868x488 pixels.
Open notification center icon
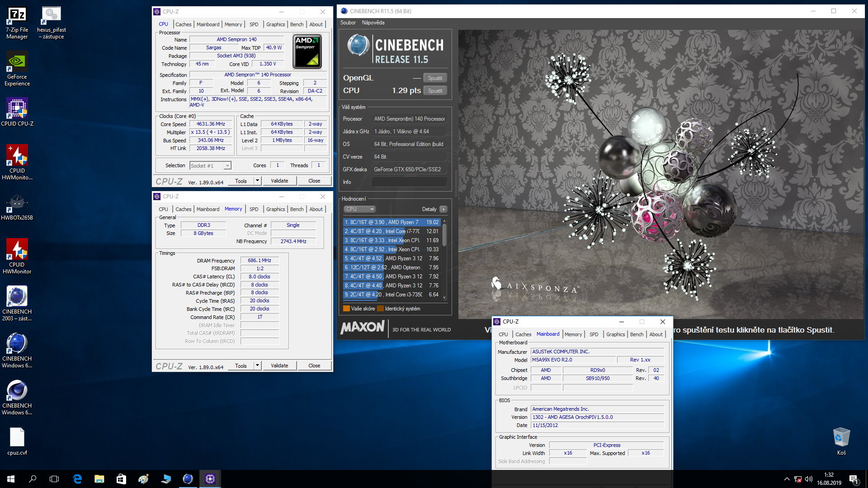(854, 479)
